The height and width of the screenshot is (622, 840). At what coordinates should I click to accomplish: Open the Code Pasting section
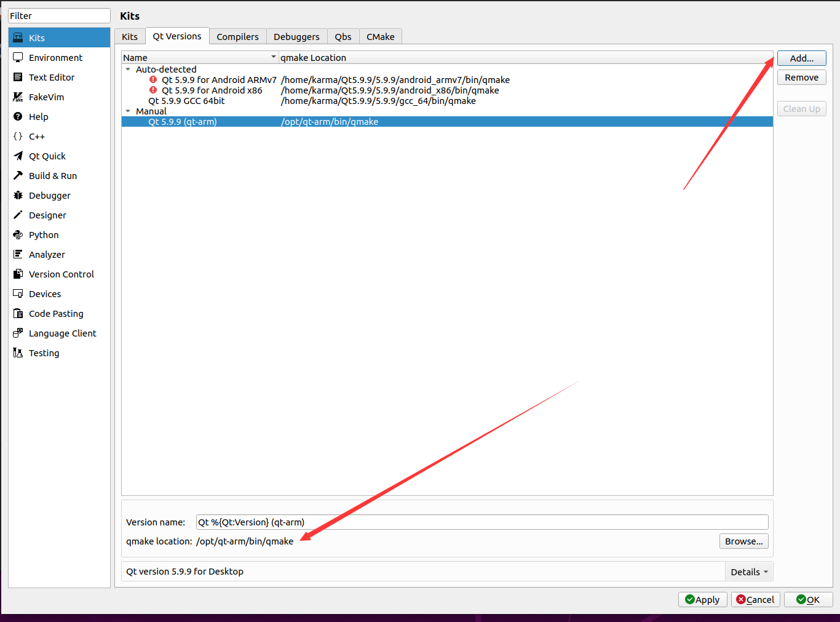click(x=56, y=313)
